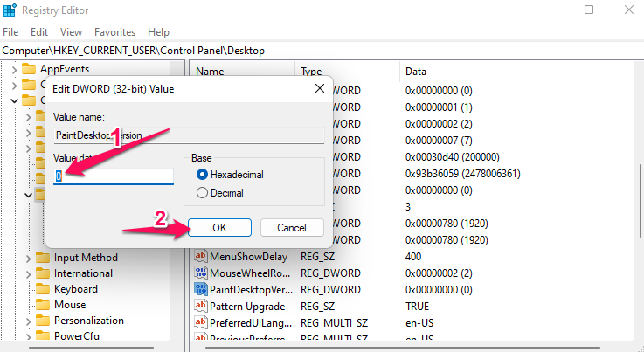Click the Input Method folder icon
This screenshot has width=644, height=352.
click(42, 258)
